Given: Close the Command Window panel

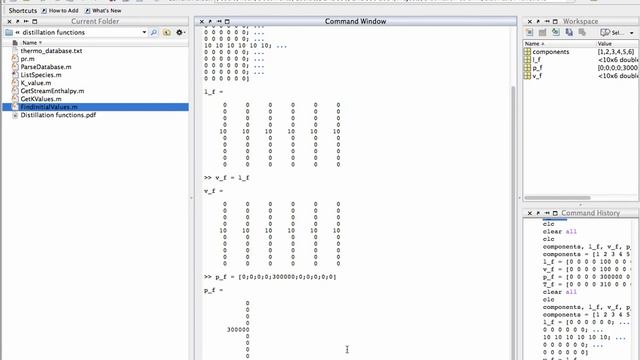Looking at the screenshot, I should 202,21.
